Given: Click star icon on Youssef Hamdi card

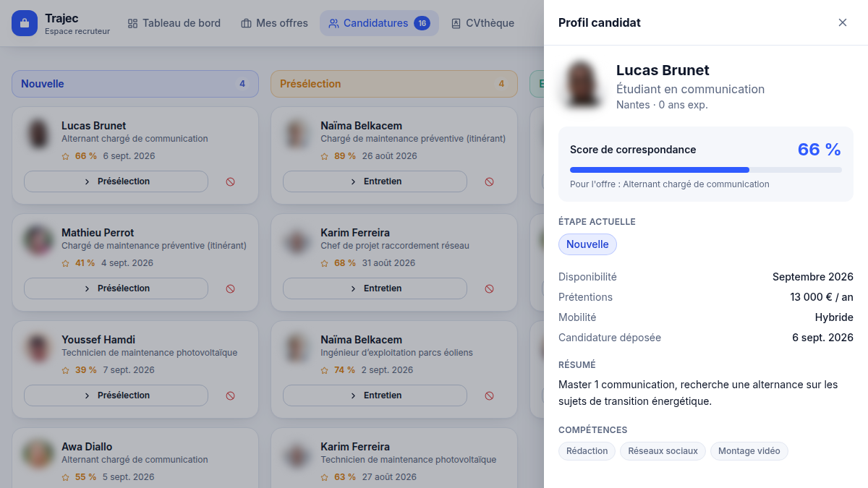Looking at the screenshot, I should click(66, 370).
